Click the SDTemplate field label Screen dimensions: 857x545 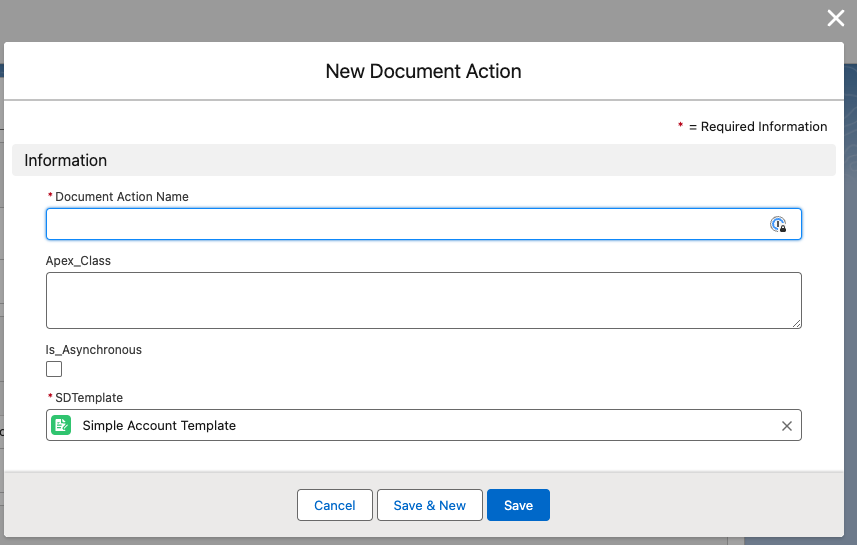pos(89,398)
